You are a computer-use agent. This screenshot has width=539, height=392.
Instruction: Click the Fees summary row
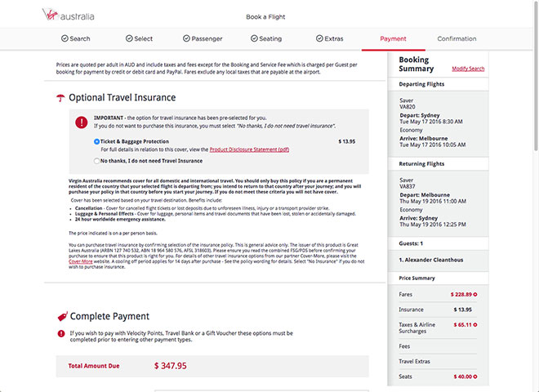[438, 346]
